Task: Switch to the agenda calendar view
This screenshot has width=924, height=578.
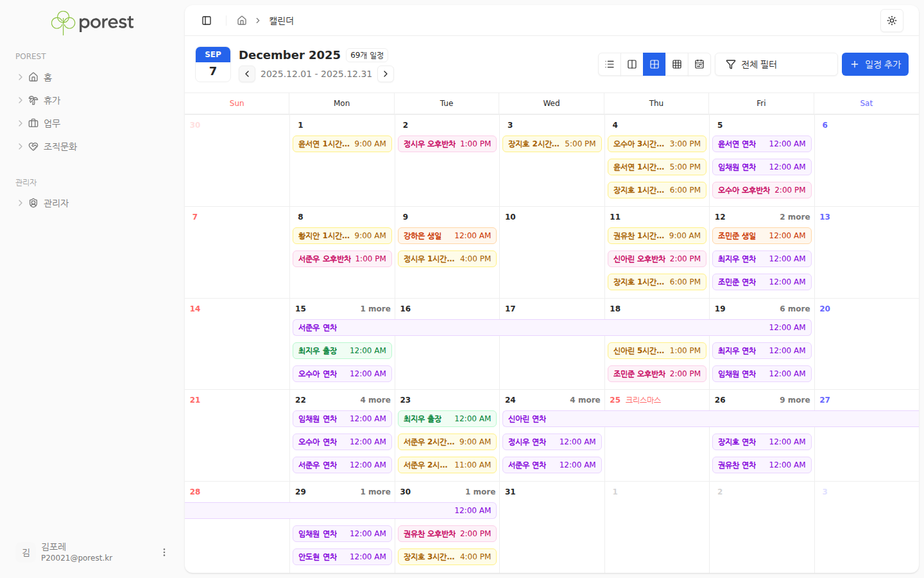Action: [699, 64]
